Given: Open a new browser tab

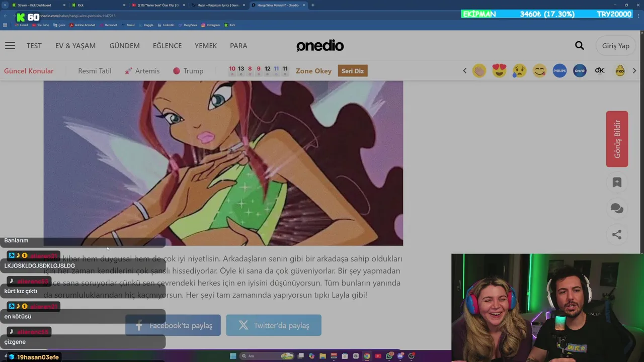Looking at the screenshot, I should click(313, 5).
